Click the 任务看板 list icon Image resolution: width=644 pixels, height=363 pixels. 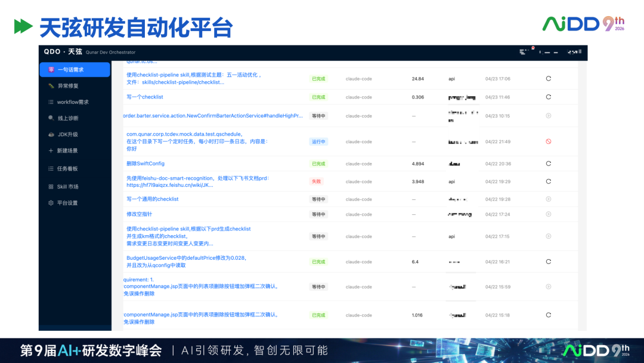tap(51, 168)
